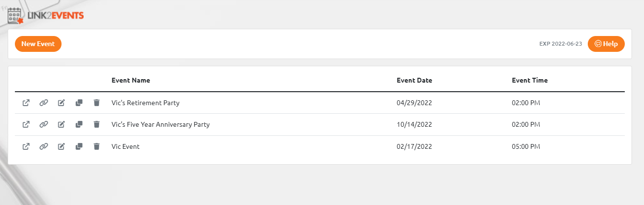Delete Vic's Five Year Anniversary Party

coord(97,124)
